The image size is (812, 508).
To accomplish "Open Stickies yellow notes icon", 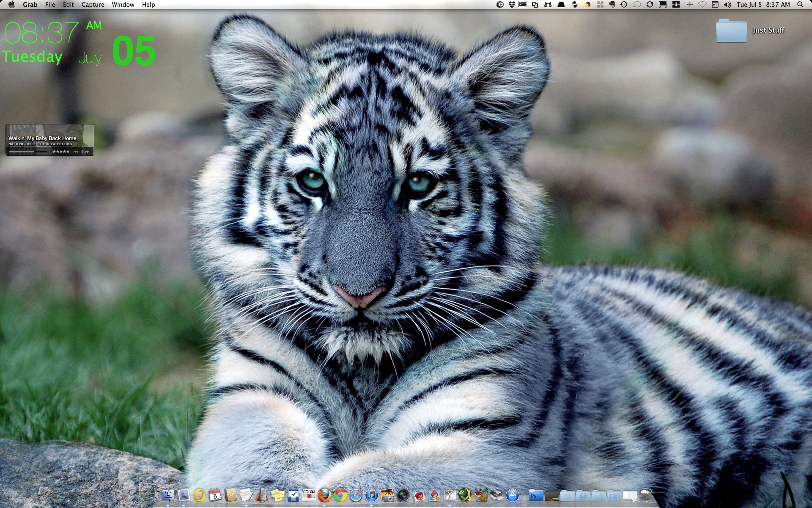I will pos(277,495).
